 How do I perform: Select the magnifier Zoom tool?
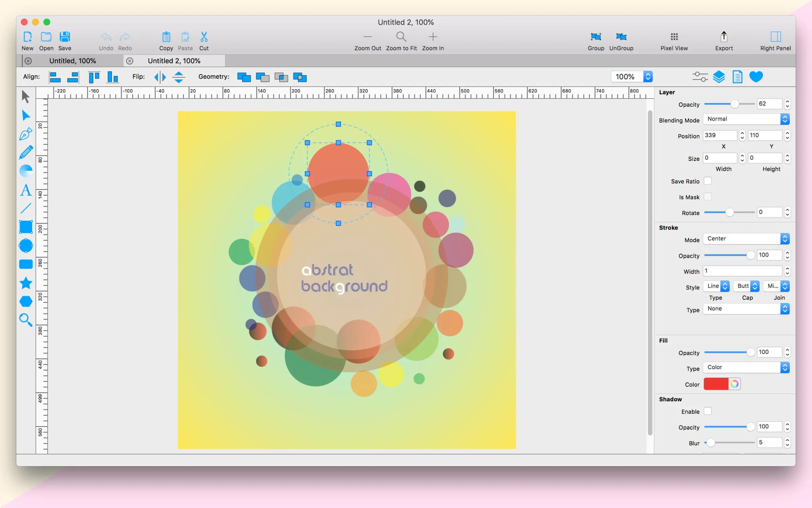(x=26, y=320)
